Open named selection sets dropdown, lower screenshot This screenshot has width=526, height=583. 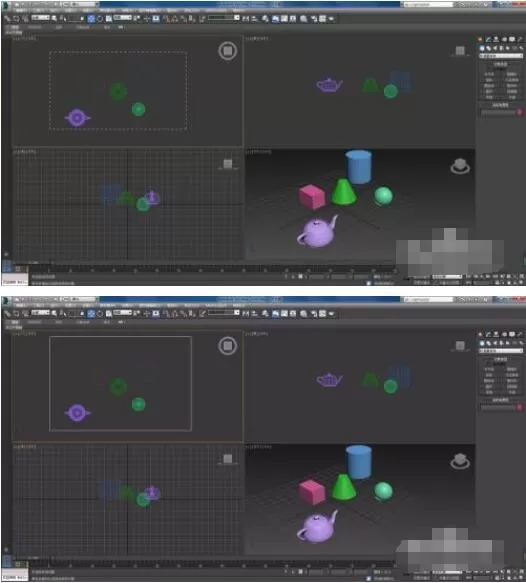(x=223, y=312)
